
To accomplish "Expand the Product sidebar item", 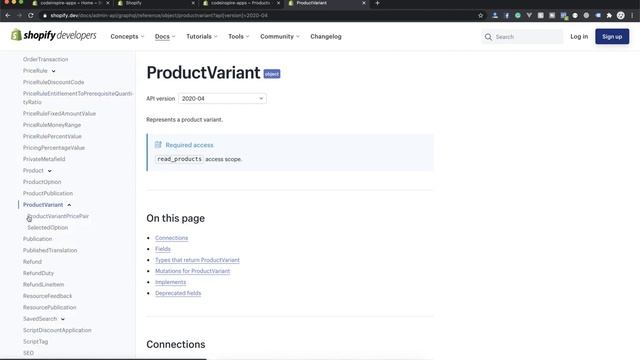I will pos(49,171).
